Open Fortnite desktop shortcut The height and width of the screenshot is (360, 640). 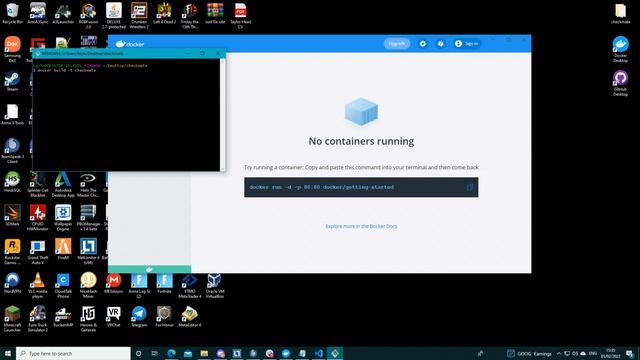pyautogui.click(x=164, y=283)
